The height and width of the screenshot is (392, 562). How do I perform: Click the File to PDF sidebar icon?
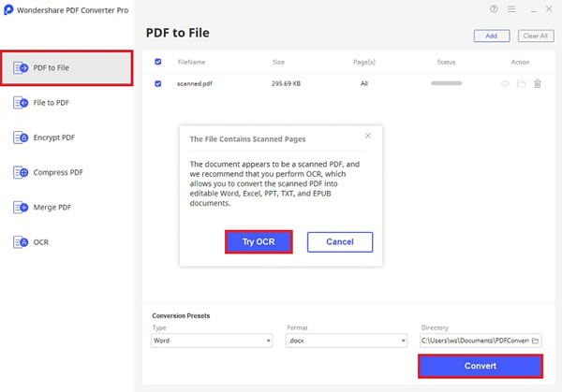[x=21, y=103]
